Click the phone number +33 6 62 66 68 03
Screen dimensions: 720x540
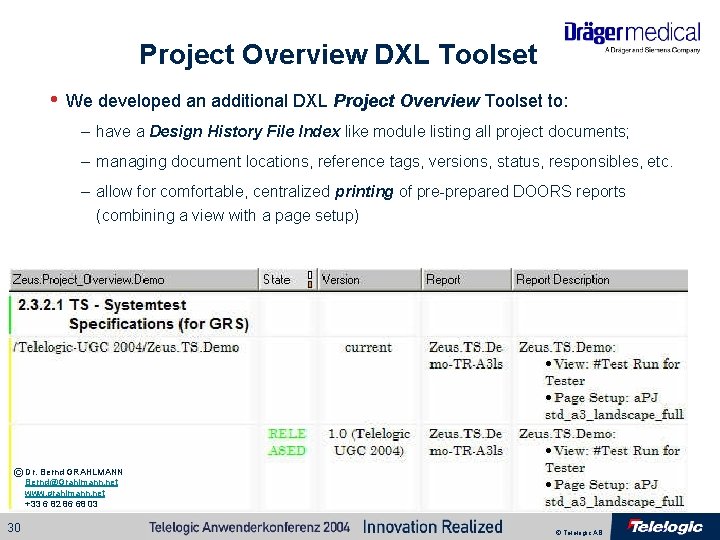[61, 504]
